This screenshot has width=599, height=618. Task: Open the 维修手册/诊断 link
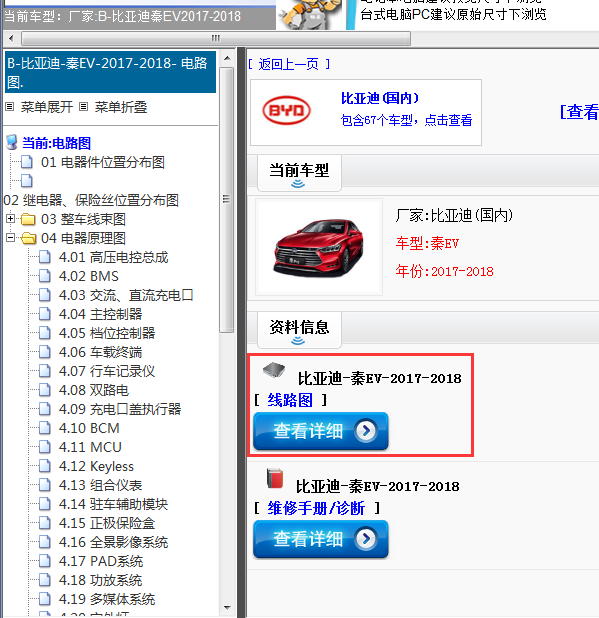[x=316, y=508]
